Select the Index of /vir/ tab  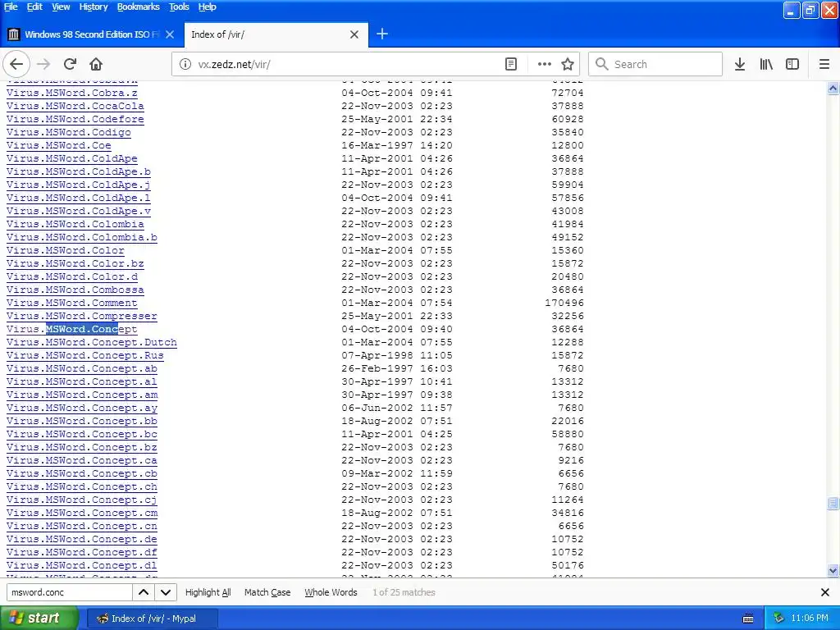(x=276, y=34)
